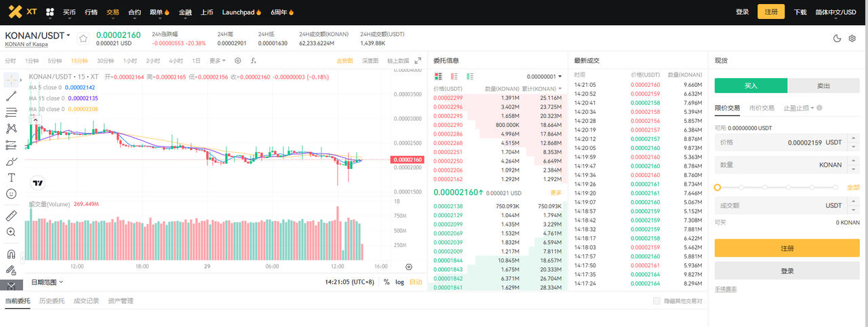Open 手续费率 fee rate link
This screenshot has height=327, width=868.
pos(726,289)
